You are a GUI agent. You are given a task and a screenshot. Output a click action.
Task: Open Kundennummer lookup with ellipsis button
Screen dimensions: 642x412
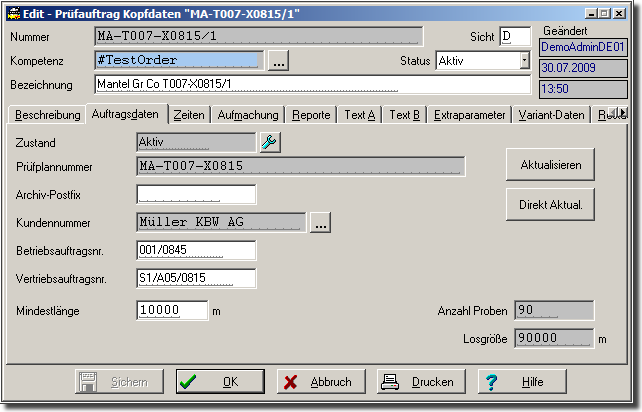click(x=320, y=223)
